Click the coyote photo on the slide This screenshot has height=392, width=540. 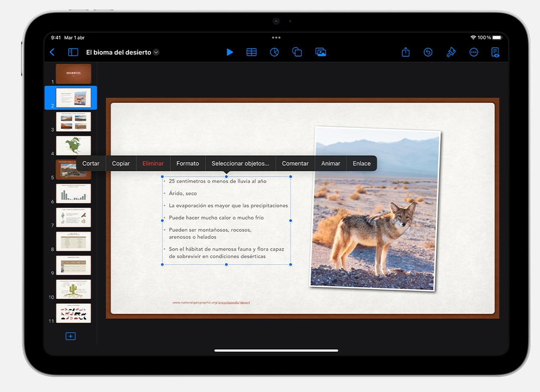(x=375, y=209)
